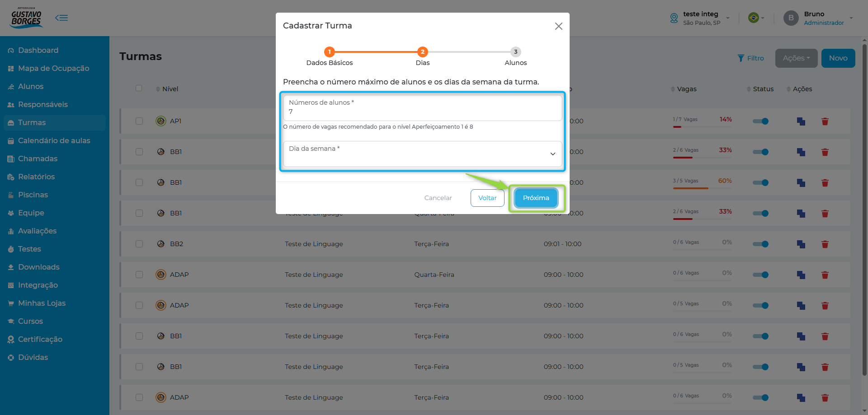This screenshot has width=868, height=415.
Task: Click the Equipe sidebar icon
Action: (x=11, y=213)
